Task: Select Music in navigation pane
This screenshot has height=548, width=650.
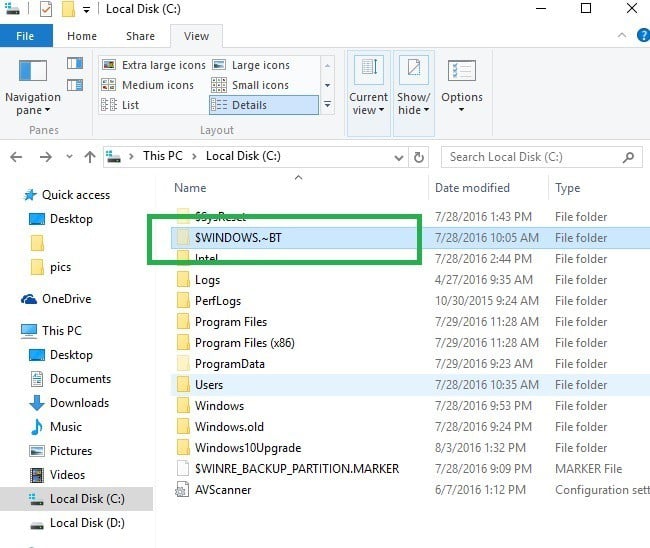Action: click(56, 427)
